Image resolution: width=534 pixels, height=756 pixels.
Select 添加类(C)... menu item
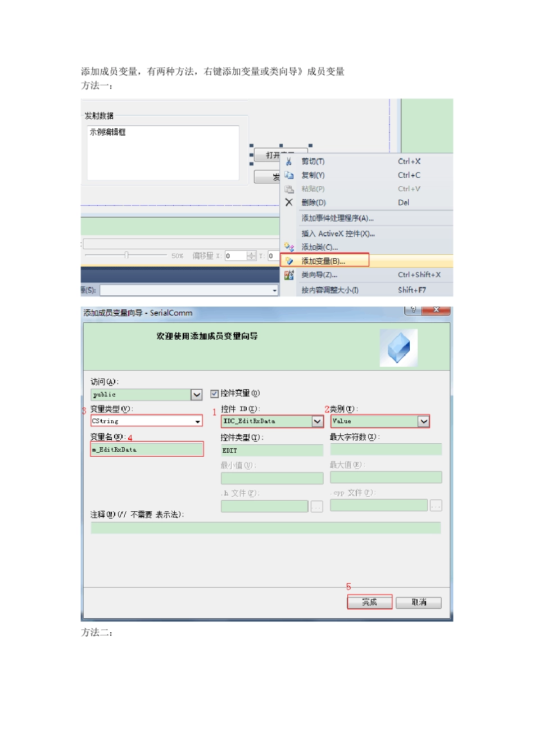(x=319, y=247)
